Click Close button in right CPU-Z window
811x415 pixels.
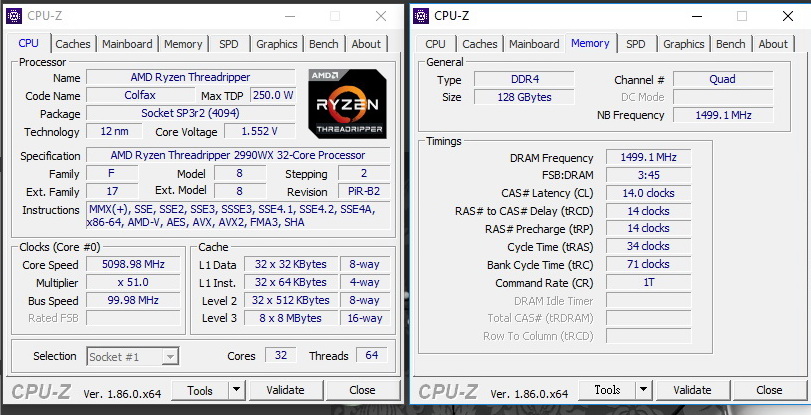[x=770, y=391]
